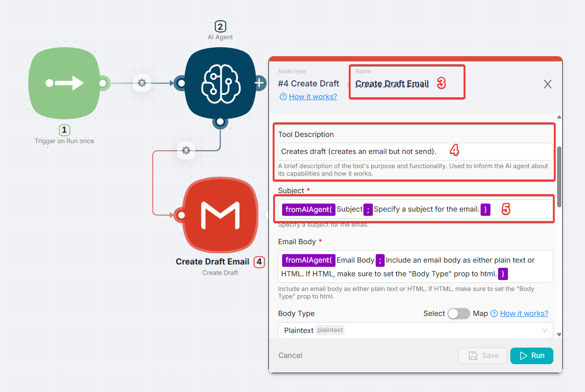Click the help icon next to Body Type toggle
The width and height of the screenshot is (585, 392).
[494, 314]
